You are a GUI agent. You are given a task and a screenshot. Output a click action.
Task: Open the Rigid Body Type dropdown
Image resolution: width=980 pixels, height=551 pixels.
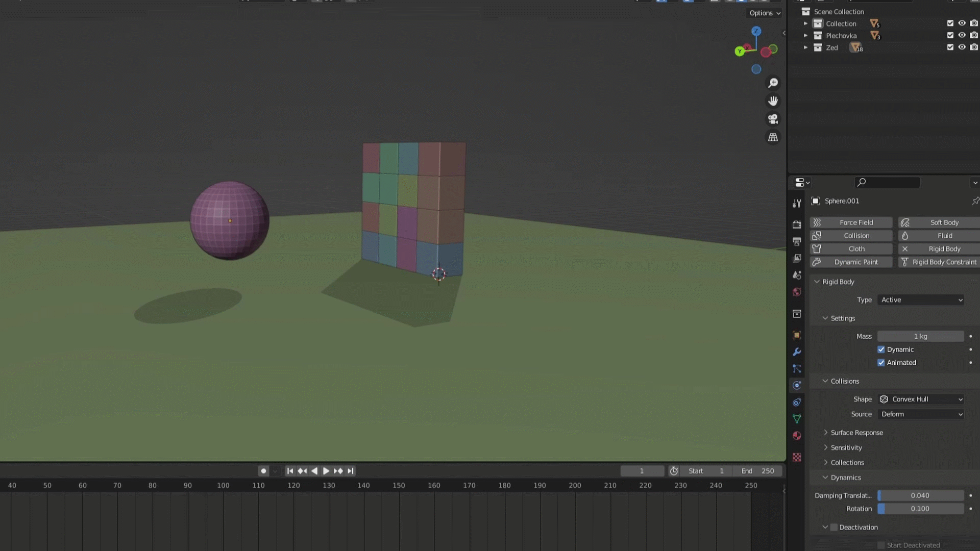[x=921, y=300]
